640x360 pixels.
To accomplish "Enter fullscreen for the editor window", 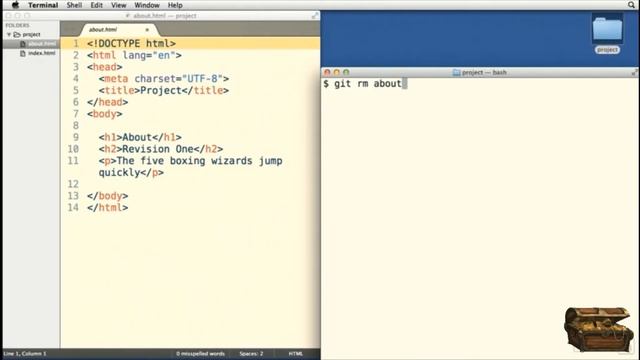I will point(315,16).
